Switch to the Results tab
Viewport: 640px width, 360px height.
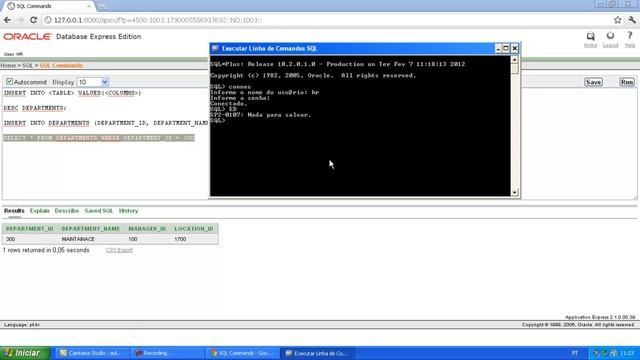14,211
